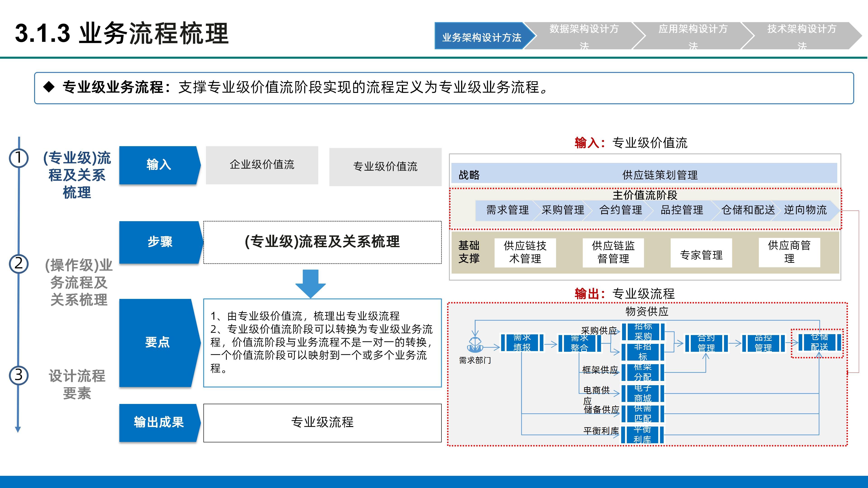Select the 业务架构设计方法 navigation tab

pyautogui.click(x=485, y=36)
